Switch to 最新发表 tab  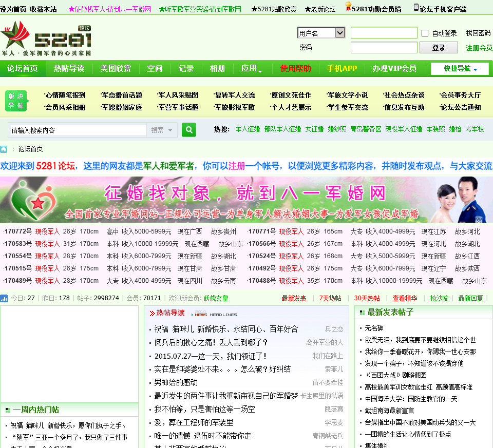pyautogui.click(x=294, y=298)
